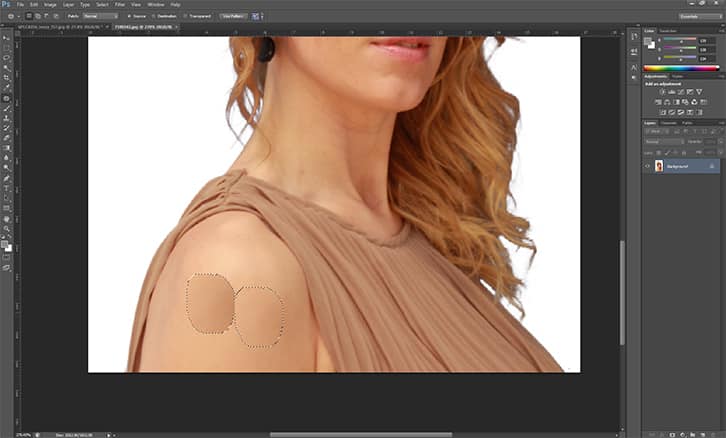Select the Eyedropper tool

pyautogui.click(x=6, y=88)
